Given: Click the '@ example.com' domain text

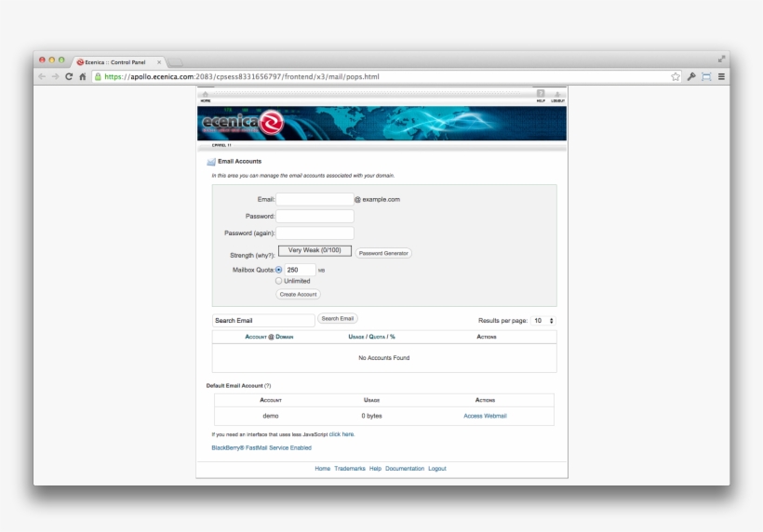Looking at the screenshot, I should [x=377, y=199].
